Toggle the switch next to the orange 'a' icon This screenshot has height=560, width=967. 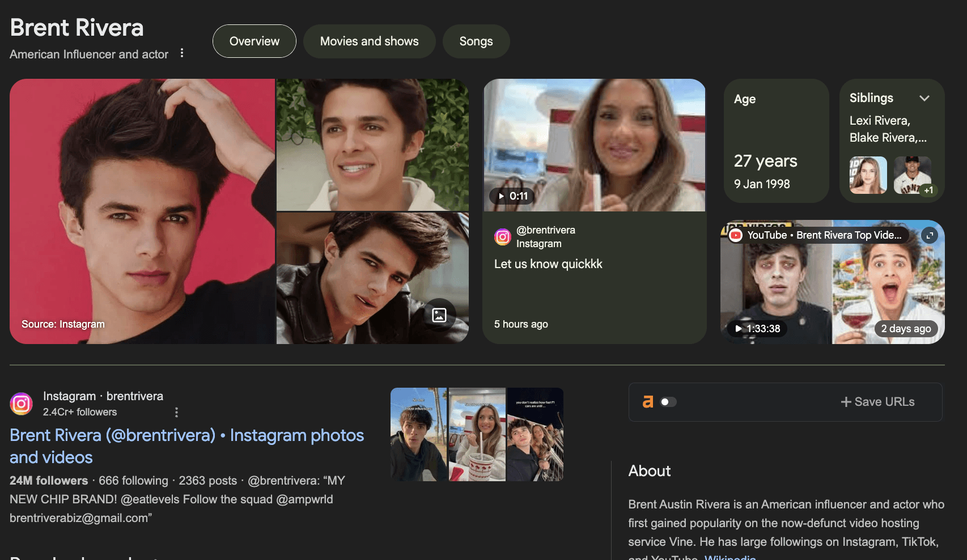[x=668, y=402]
